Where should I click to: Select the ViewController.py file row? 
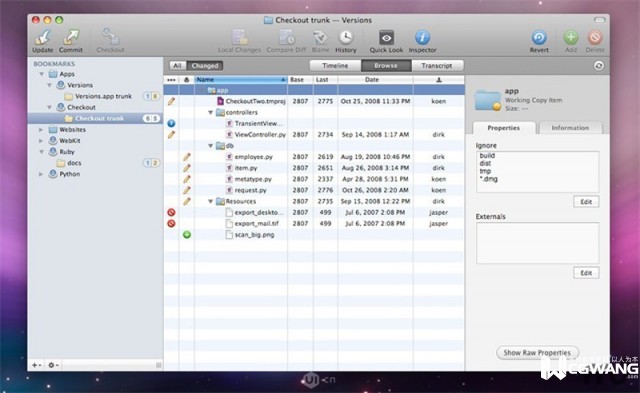point(314,135)
